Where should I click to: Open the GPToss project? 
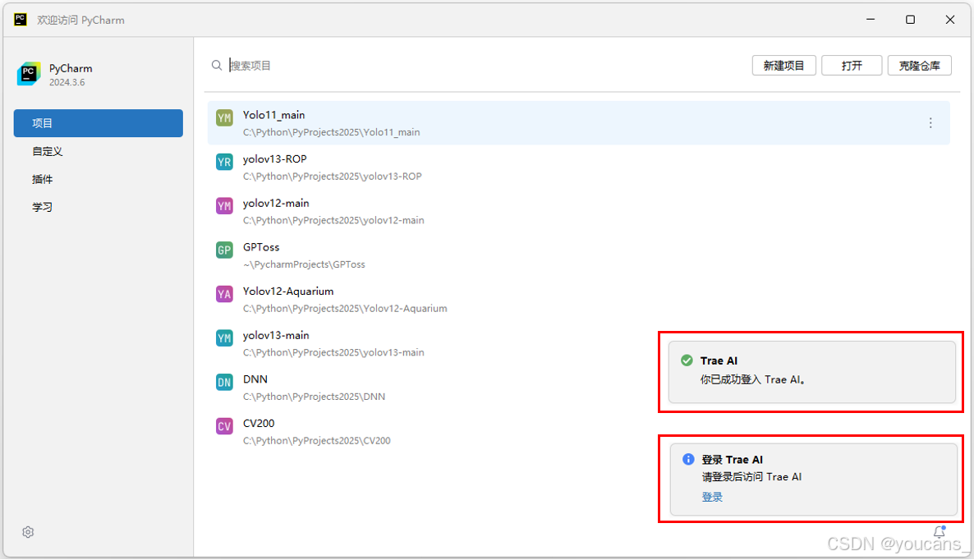(x=578, y=255)
